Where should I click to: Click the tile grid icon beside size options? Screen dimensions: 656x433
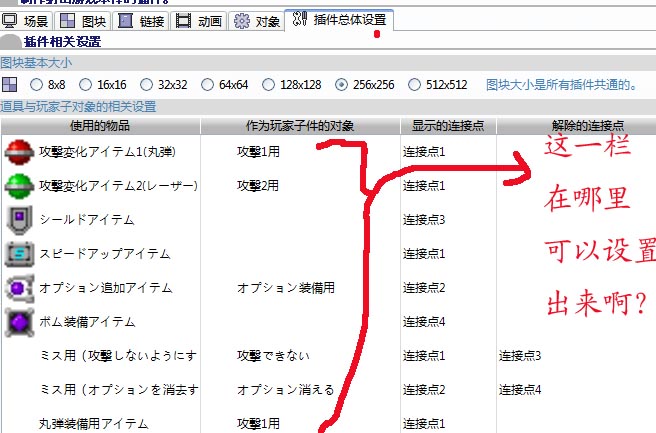click(x=10, y=85)
